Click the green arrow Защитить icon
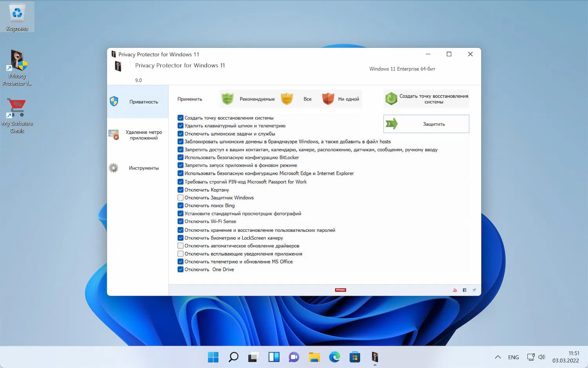This screenshot has width=588, height=368. coord(392,124)
